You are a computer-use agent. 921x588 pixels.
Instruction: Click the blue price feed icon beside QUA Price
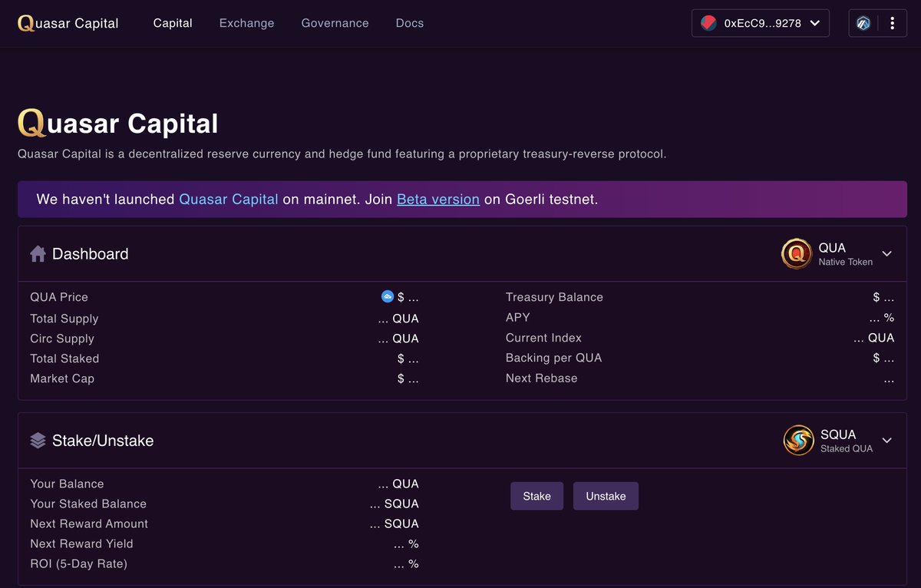click(x=388, y=296)
